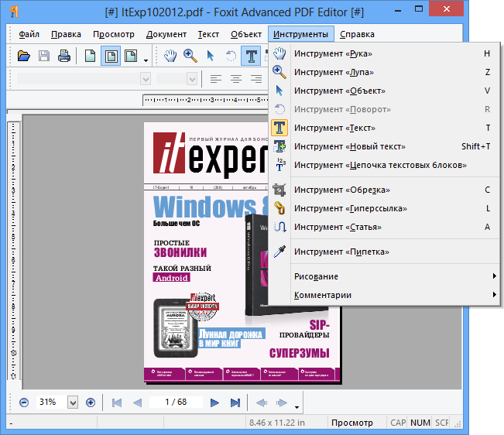This screenshot has height=435, width=504.
Task: Go to previous page button
Action: point(137,402)
